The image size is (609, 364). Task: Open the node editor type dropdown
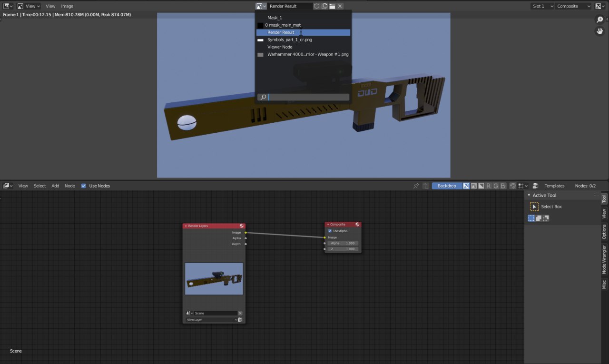coord(8,186)
